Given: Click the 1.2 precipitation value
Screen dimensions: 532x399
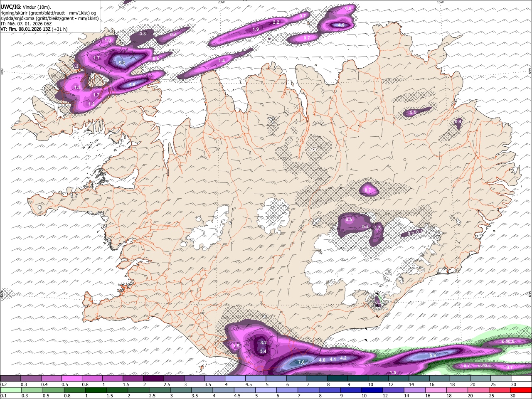Looking at the screenshot, I should pyautogui.click(x=91, y=104).
